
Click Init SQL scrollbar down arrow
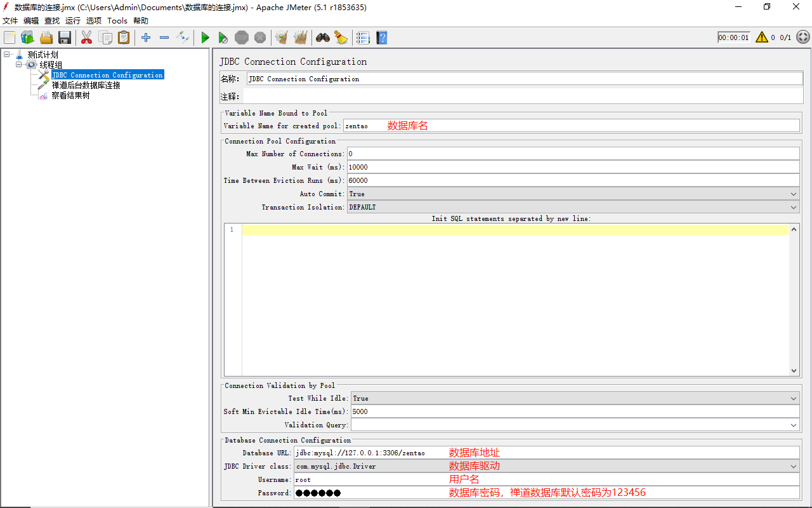click(794, 371)
